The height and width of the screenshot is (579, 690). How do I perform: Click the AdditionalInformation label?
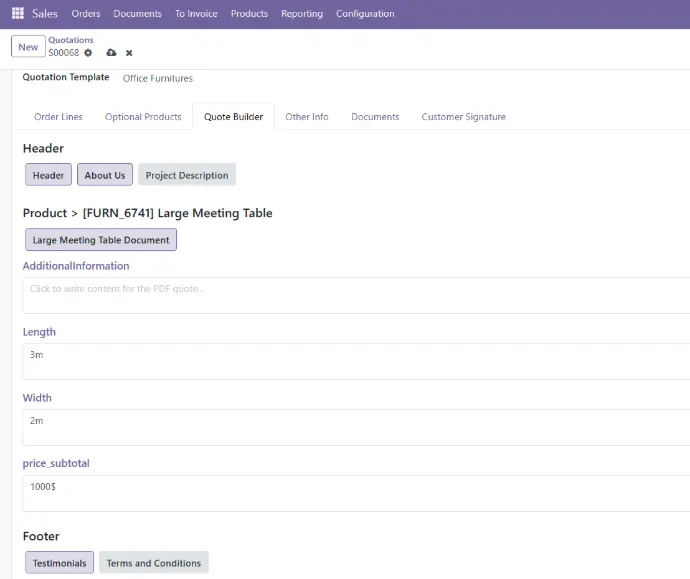point(76,266)
